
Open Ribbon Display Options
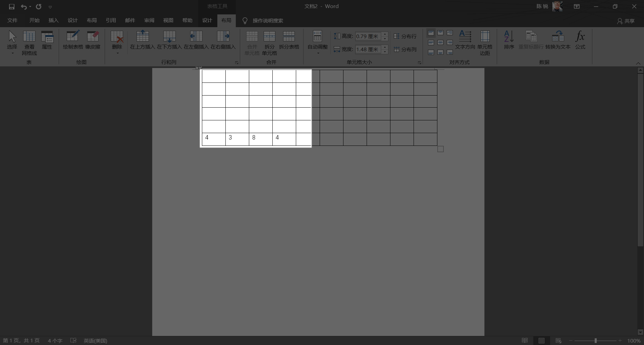point(577,6)
